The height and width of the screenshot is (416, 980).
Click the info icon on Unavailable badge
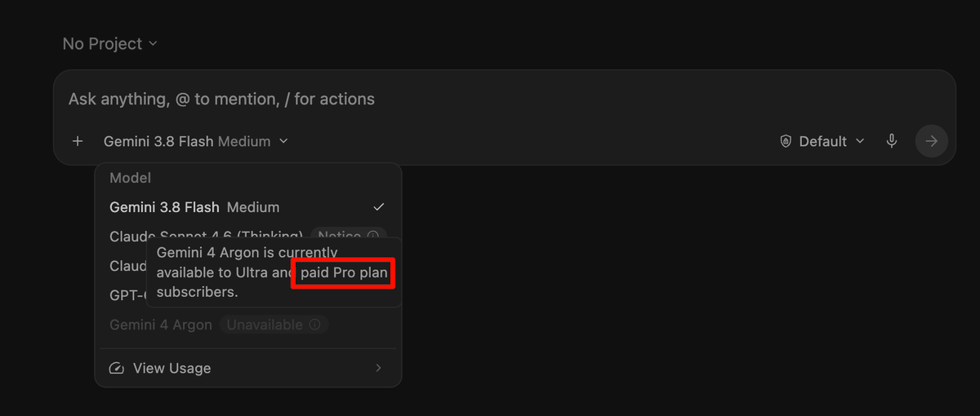click(x=315, y=325)
